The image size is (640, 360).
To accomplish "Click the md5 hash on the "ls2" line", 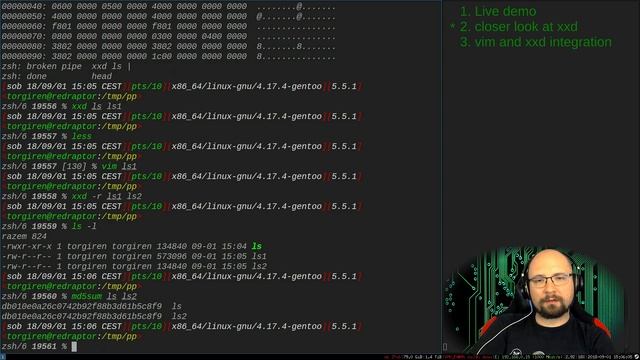I will pos(82,316).
